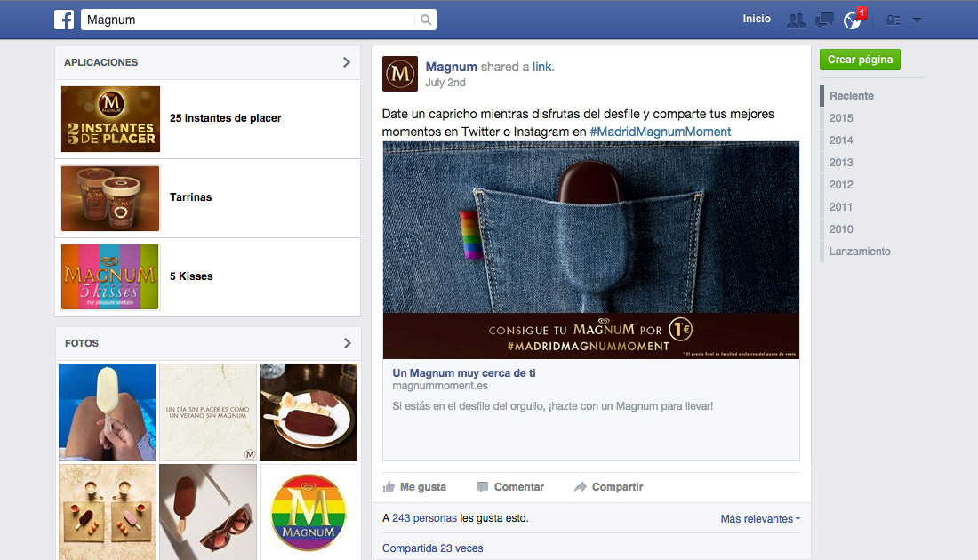Click the share arrow icon beside Compartir

tap(580, 487)
